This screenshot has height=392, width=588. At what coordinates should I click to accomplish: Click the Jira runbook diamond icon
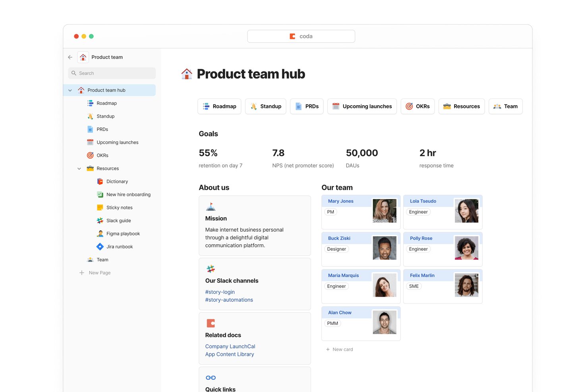coord(100,247)
